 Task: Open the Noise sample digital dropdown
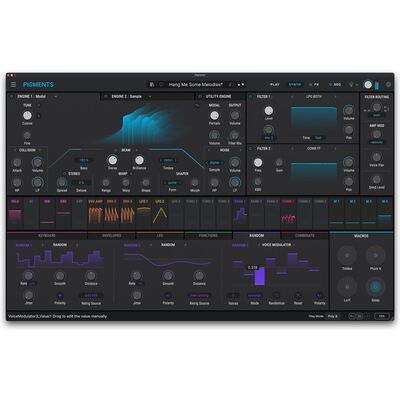pos(214,163)
